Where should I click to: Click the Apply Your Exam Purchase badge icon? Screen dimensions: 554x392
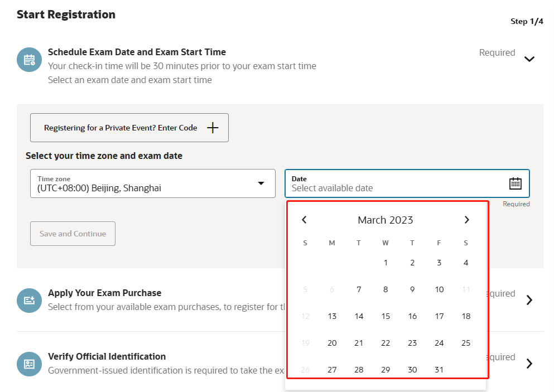point(30,301)
